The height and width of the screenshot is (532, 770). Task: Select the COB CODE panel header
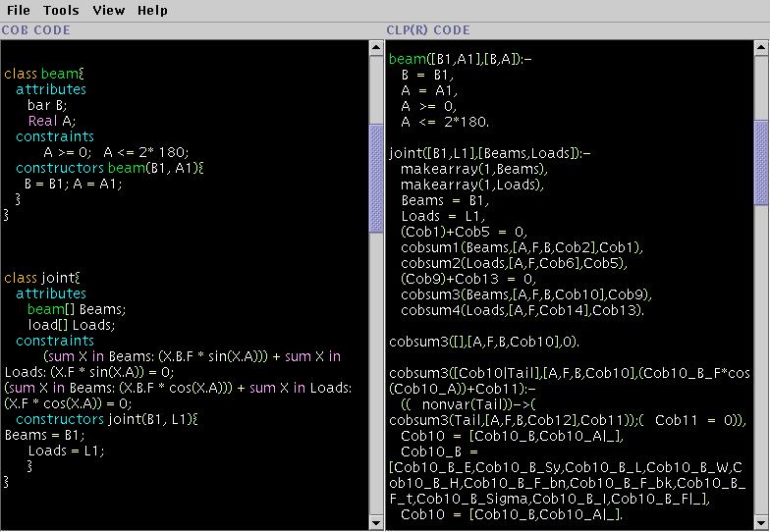tap(35, 30)
